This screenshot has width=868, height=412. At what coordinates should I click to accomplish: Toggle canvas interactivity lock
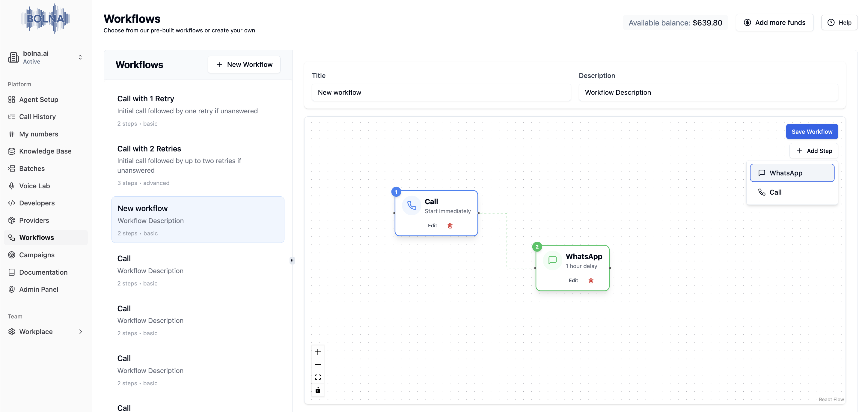pos(317,390)
